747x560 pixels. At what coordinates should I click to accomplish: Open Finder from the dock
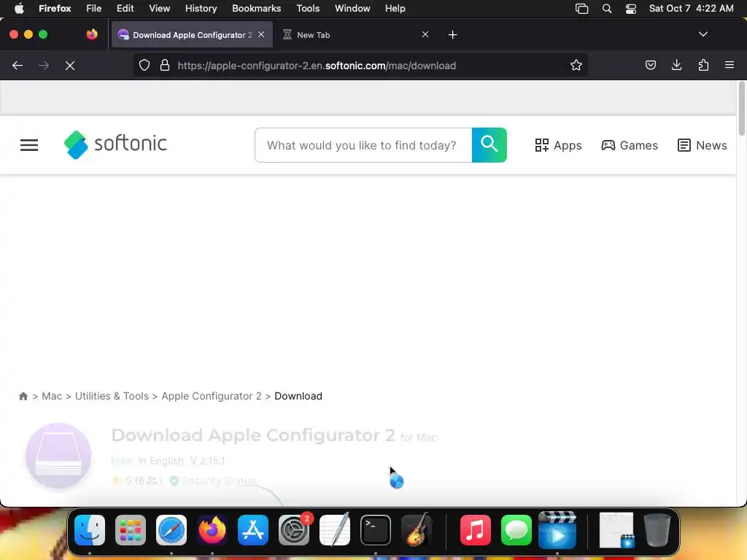(90, 530)
